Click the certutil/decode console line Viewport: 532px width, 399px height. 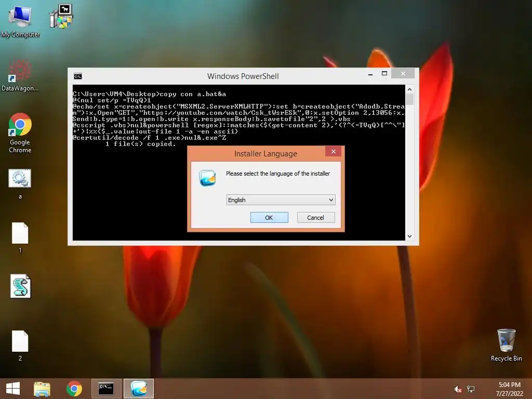click(x=149, y=138)
